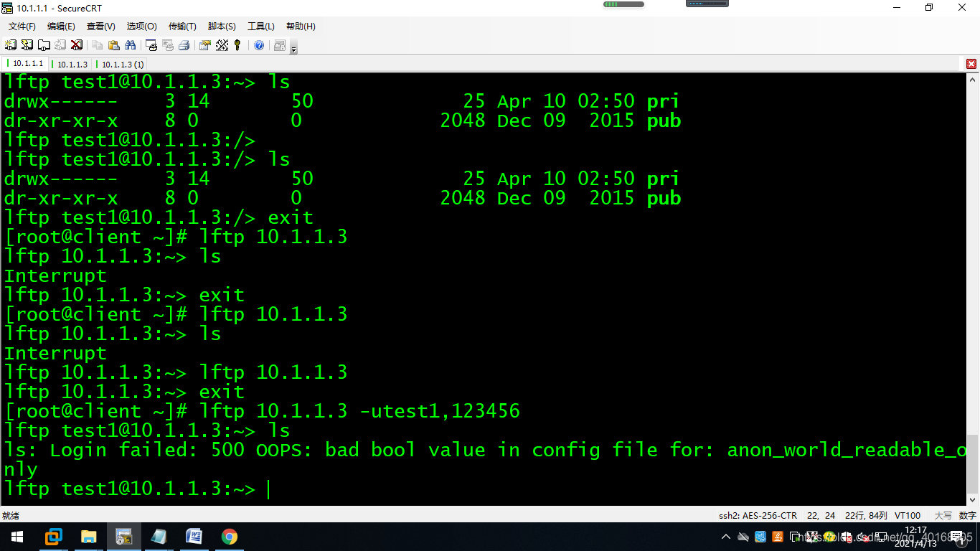
Task: Open Chrome from the taskbar
Action: pos(229,537)
